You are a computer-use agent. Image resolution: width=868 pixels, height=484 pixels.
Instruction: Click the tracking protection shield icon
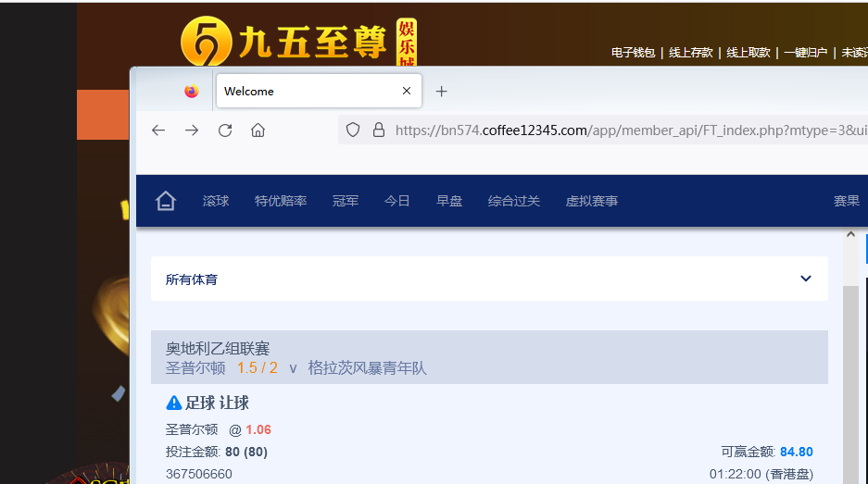pos(353,130)
